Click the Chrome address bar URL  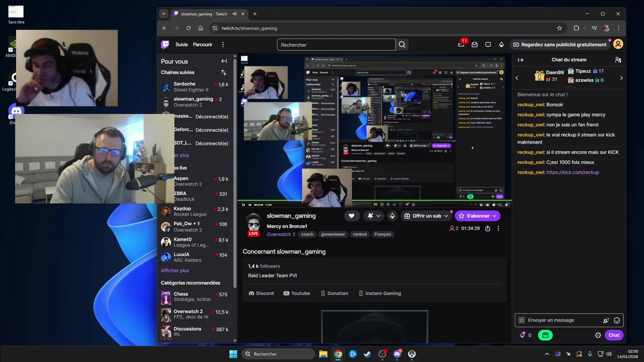pyautogui.click(x=249, y=28)
